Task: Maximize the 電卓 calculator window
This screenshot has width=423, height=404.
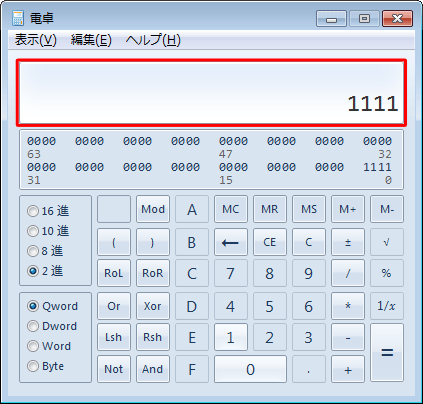Action: tap(364, 18)
